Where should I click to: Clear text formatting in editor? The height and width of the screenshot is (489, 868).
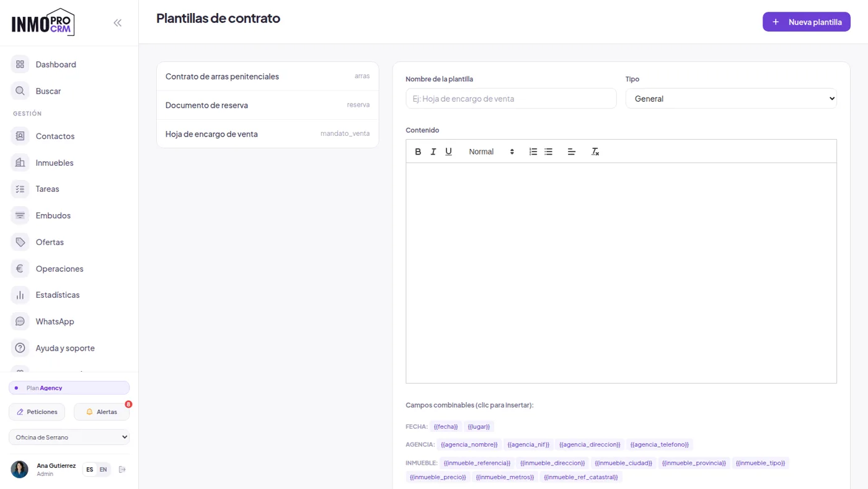(x=595, y=151)
